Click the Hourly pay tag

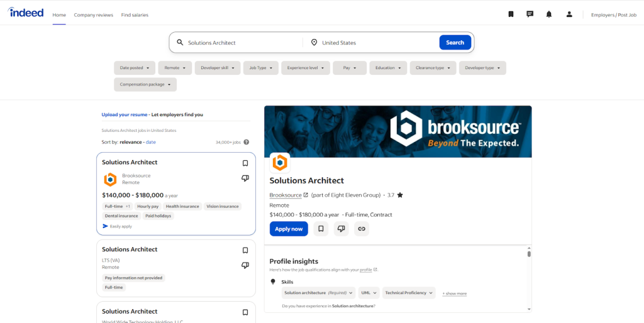148,207
